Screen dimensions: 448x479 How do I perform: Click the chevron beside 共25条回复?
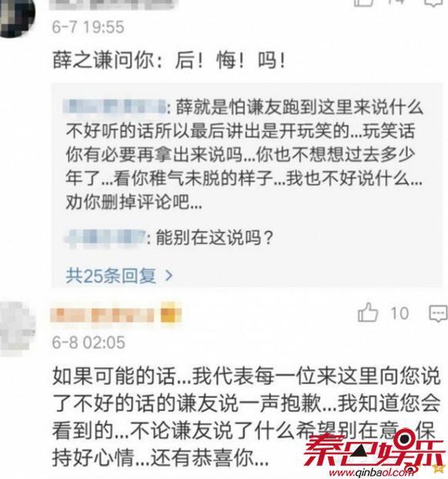[169, 276]
